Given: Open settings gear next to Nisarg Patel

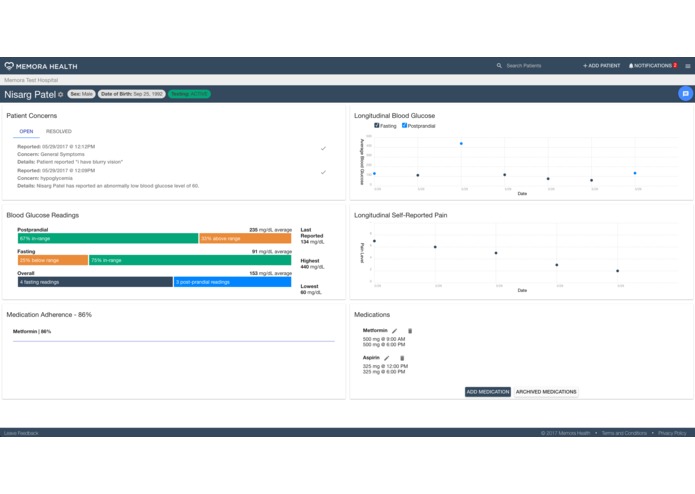Looking at the screenshot, I should click(x=61, y=94).
